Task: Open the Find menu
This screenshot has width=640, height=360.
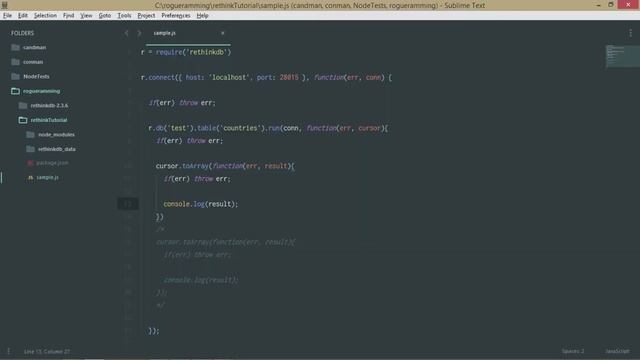Action: [x=68, y=16]
